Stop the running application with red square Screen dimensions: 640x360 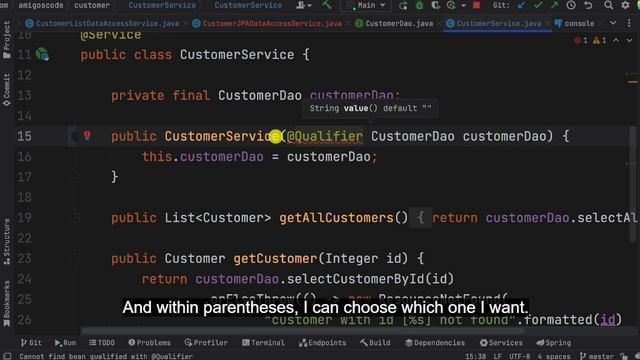[476, 5]
